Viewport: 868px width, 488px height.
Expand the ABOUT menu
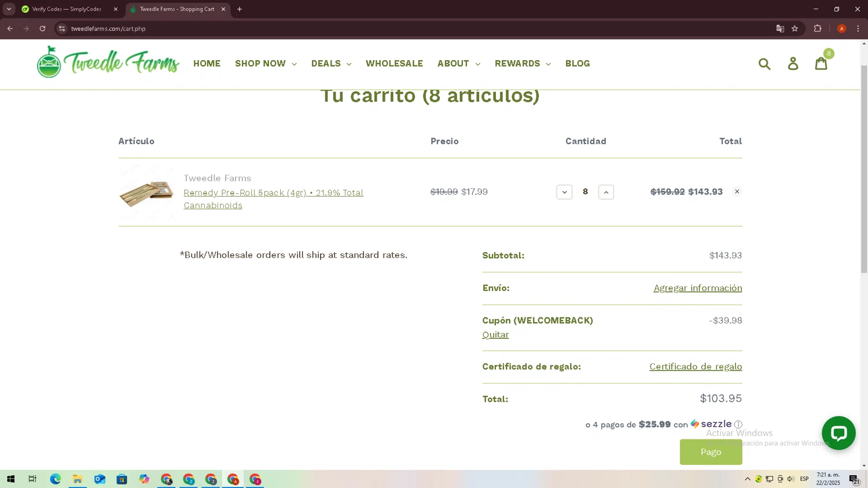(x=458, y=64)
